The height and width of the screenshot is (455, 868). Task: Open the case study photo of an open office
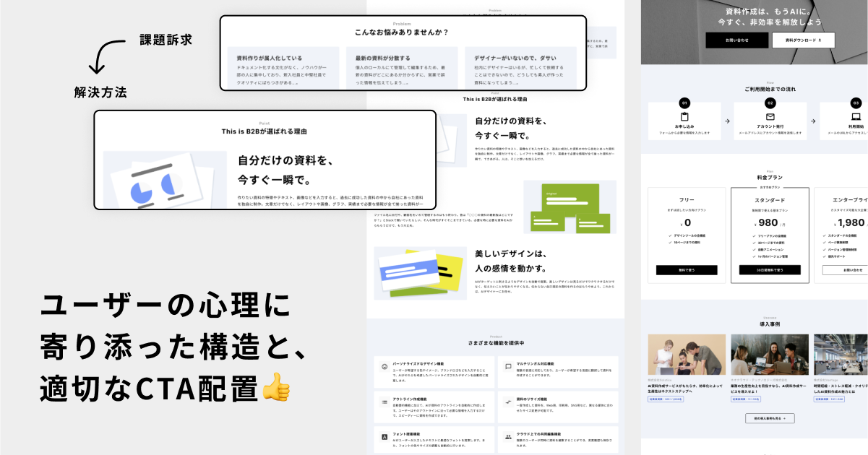(841, 354)
